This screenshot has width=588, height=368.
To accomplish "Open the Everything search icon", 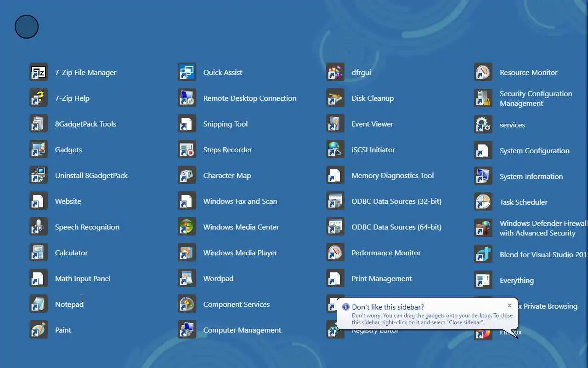I will pyautogui.click(x=483, y=280).
